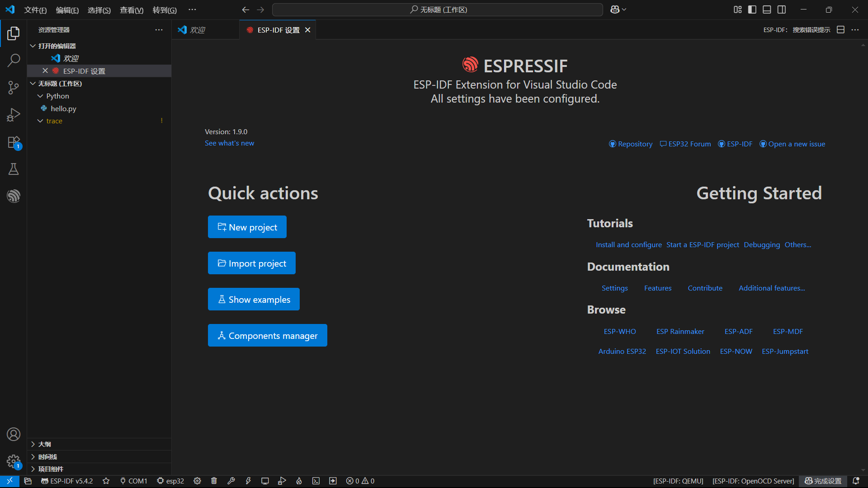This screenshot has width=868, height=488.
Task: Click the workspace search box in title bar
Action: (x=438, y=9)
